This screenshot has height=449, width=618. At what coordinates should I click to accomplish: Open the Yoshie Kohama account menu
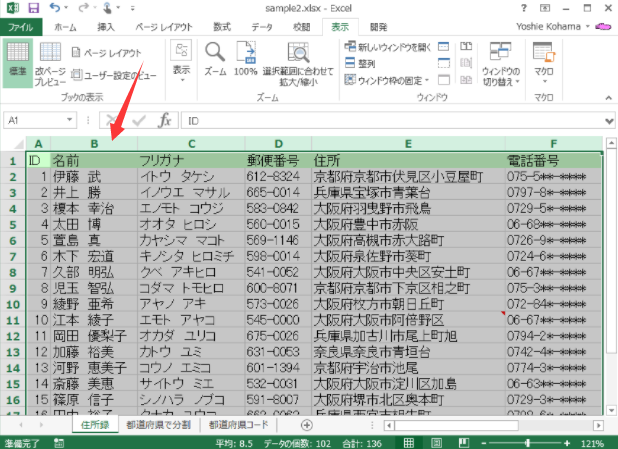pyautogui.click(x=552, y=26)
